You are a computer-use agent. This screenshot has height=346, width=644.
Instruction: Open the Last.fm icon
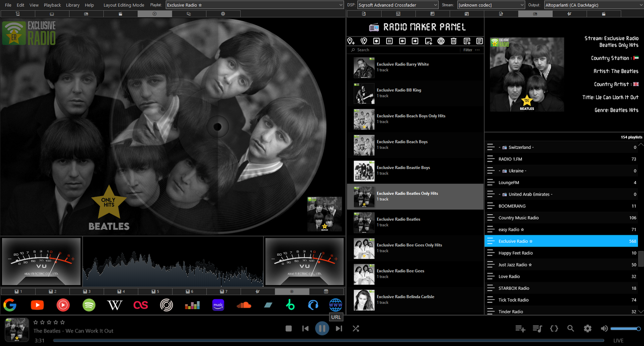[140, 305]
